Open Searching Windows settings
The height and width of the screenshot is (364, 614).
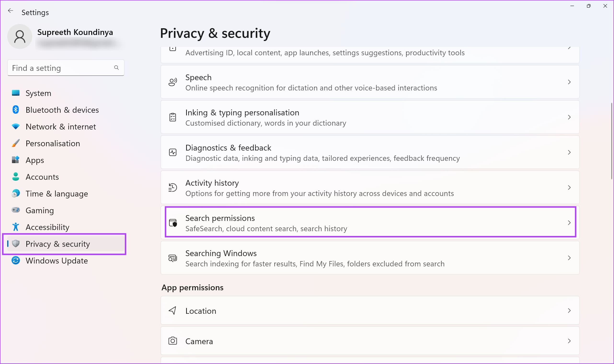point(369,258)
